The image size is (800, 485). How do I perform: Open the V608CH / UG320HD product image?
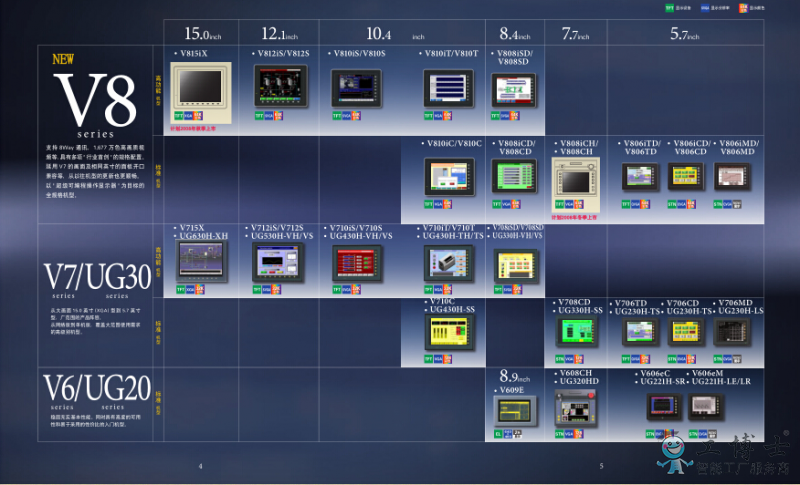point(576,408)
